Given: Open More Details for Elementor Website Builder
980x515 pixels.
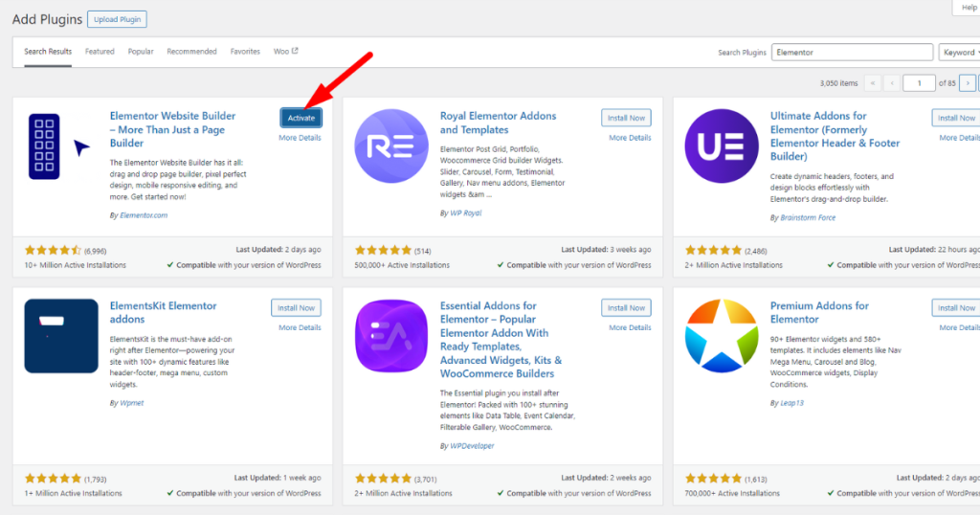Looking at the screenshot, I should click(300, 138).
